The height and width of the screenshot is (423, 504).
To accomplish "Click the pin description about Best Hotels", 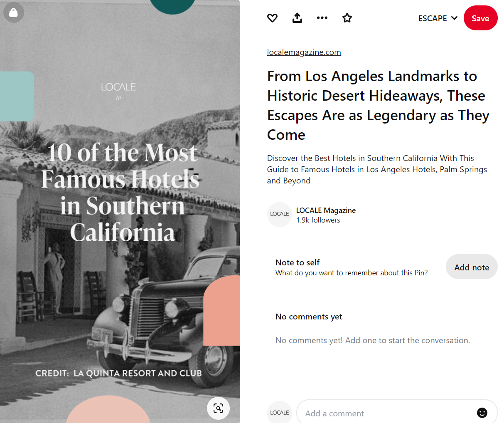I will click(377, 169).
